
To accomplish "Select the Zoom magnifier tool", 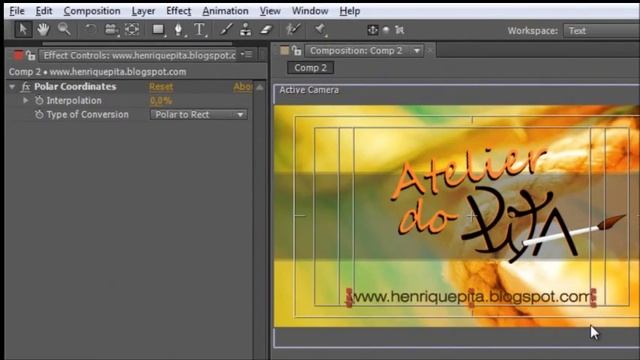I will pos(64,29).
